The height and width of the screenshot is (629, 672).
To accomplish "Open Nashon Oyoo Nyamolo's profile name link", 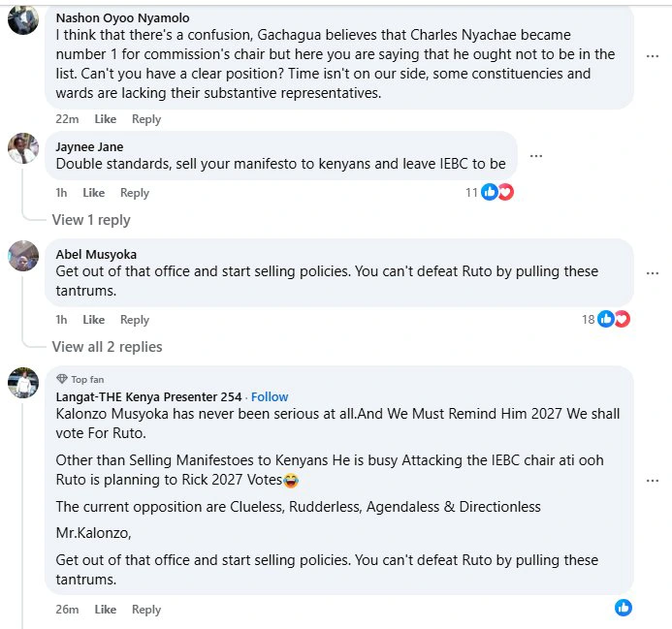I will point(122,17).
